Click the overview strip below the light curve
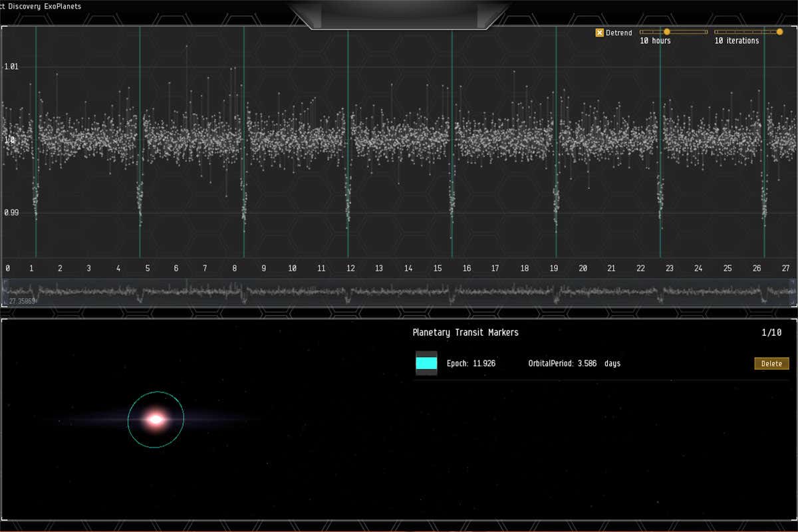The image size is (798, 532). (x=399, y=291)
